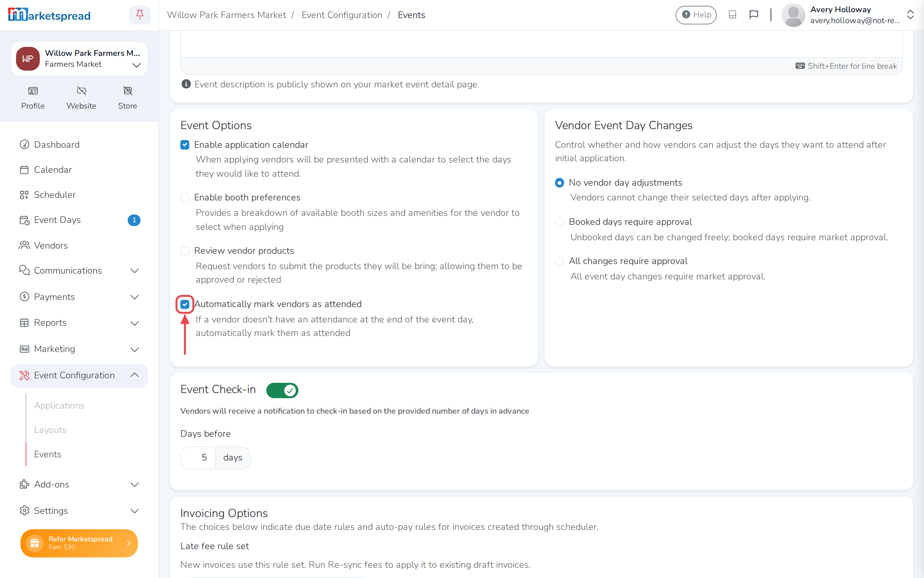This screenshot has width=924, height=578.
Task: Click the Marketspread logo
Action: click(49, 15)
